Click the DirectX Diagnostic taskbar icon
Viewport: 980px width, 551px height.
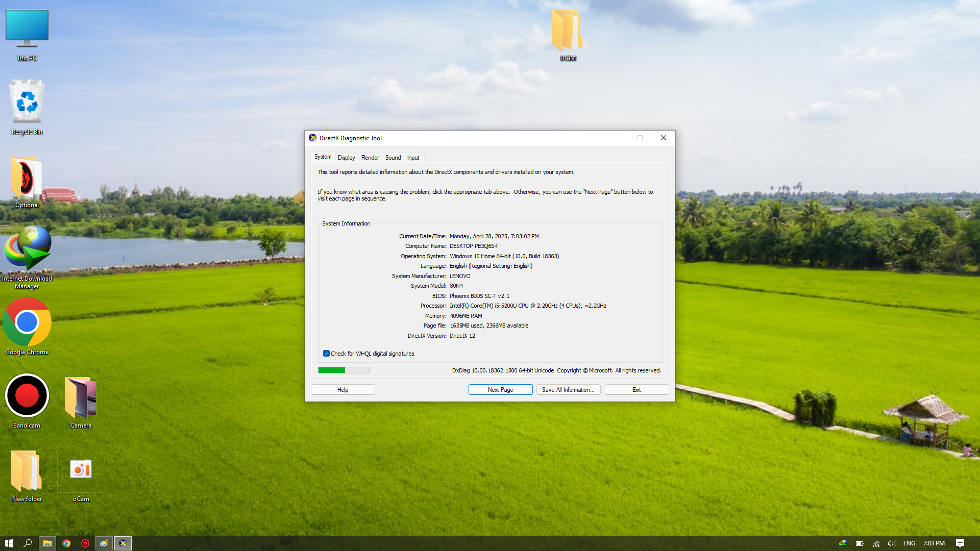(123, 543)
